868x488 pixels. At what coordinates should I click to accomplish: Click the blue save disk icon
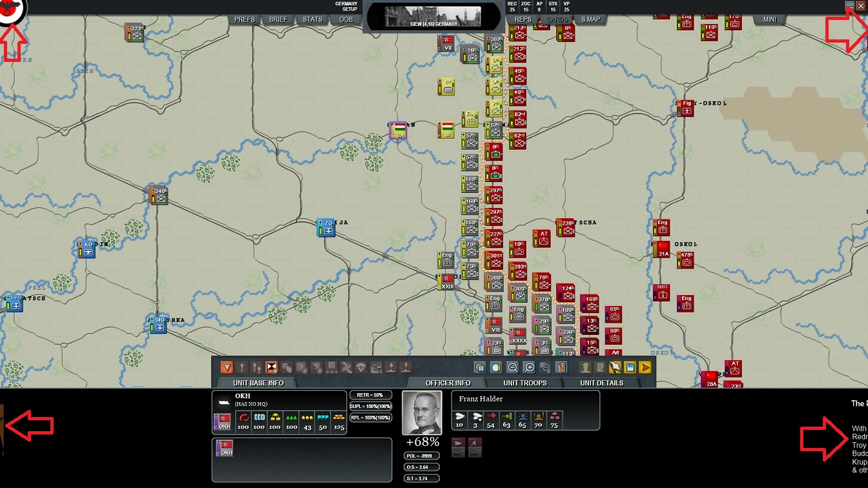[x=630, y=367]
